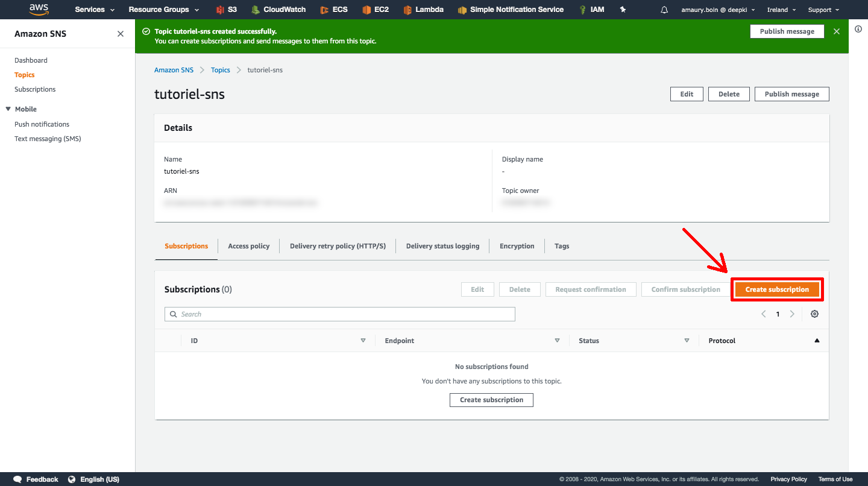
Task: Open the IAM shortcut
Action: point(591,10)
